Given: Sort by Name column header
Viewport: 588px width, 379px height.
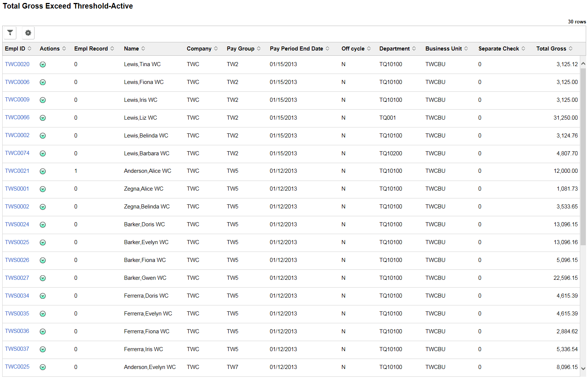Looking at the screenshot, I should coord(134,49).
